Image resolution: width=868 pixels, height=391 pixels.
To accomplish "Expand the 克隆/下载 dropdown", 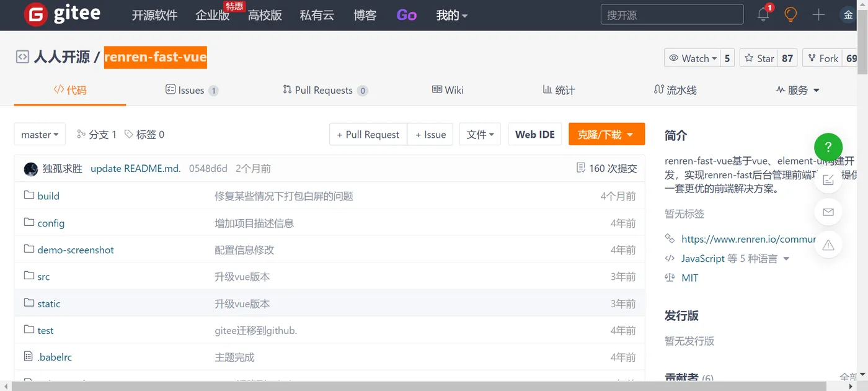I will coord(606,135).
